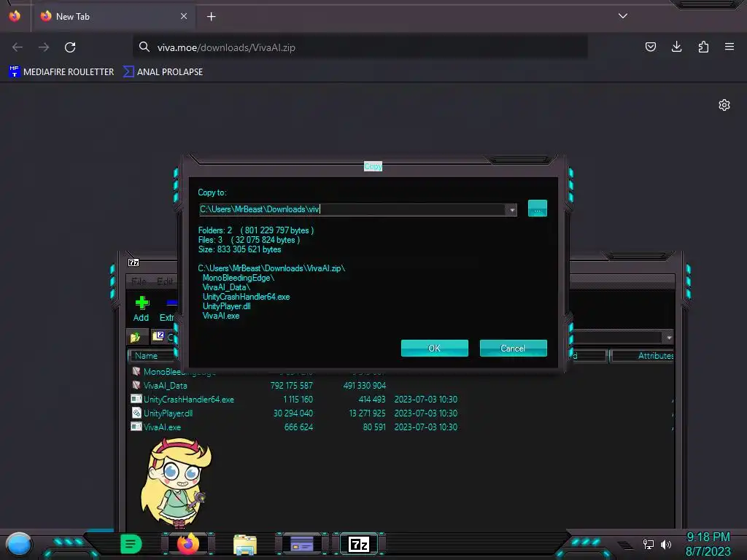Open the list all tabs chevron
747x560 pixels.
point(623,16)
